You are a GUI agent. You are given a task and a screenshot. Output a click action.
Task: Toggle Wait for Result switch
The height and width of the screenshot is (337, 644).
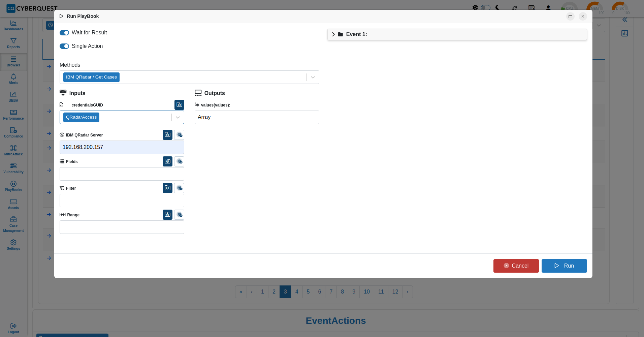[x=64, y=33]
